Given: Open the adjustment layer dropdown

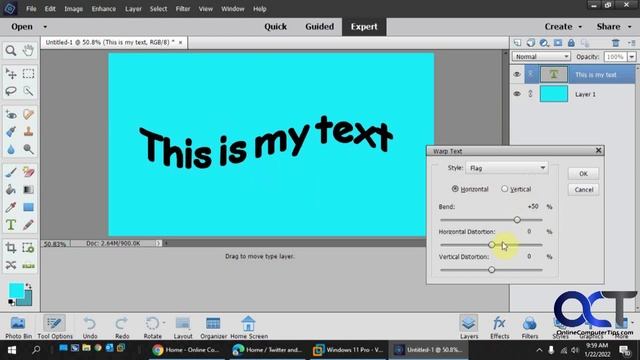Looking at the screenshot, I should (544, 43).
